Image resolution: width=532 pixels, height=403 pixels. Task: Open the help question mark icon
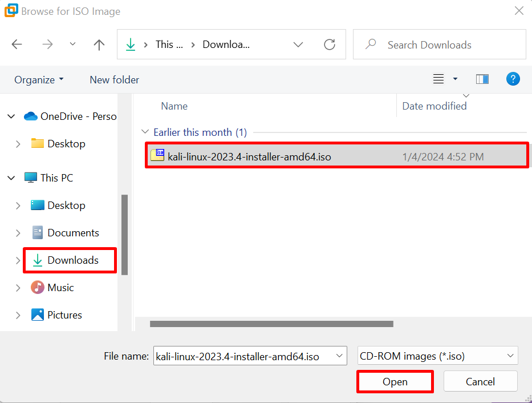click(513, 79)
